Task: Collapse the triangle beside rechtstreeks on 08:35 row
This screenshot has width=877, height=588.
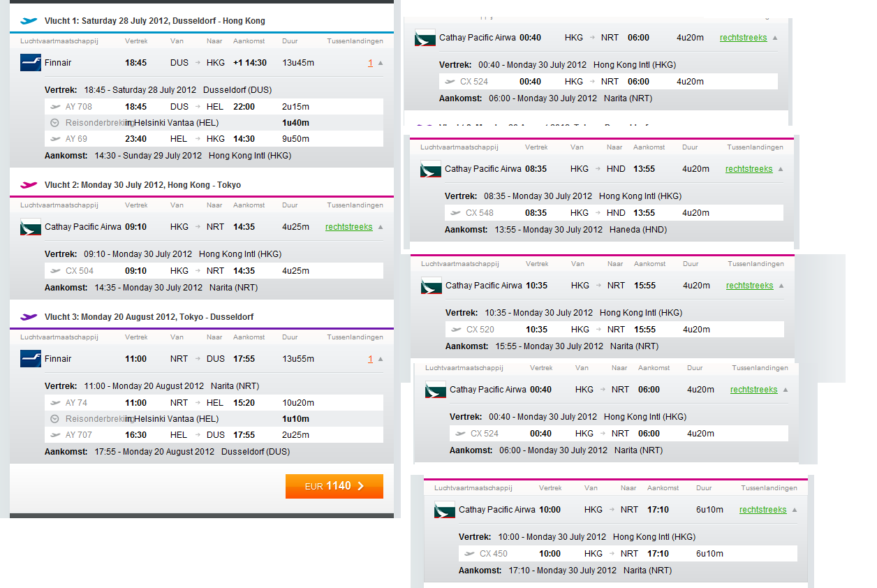Action: coord(781,169)
